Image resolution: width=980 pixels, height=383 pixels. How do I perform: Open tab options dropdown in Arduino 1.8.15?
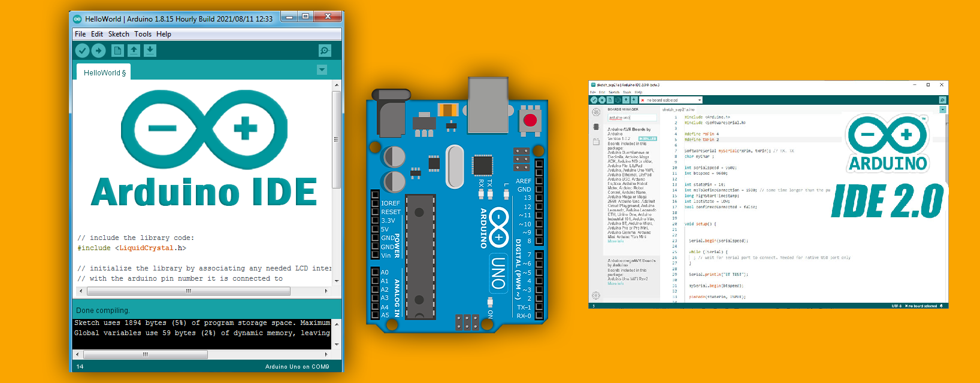click(322, 70)
